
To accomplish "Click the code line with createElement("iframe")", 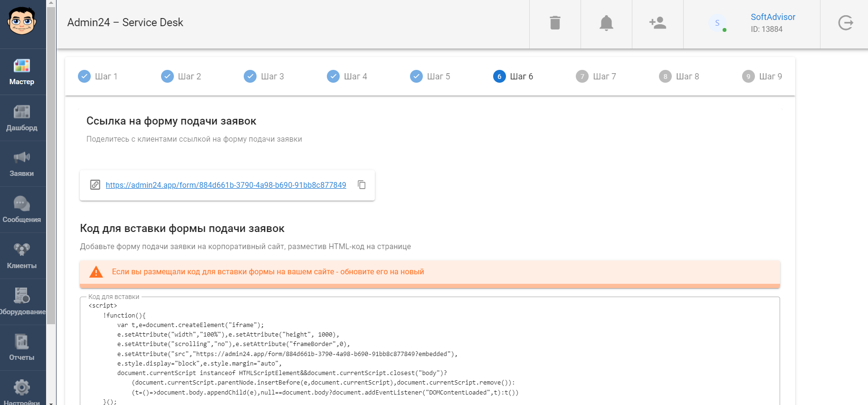I will [191, 325].
